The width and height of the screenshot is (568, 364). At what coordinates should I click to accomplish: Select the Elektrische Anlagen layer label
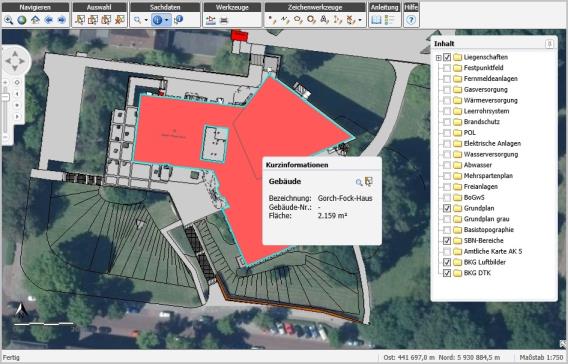tap(492, 144)
